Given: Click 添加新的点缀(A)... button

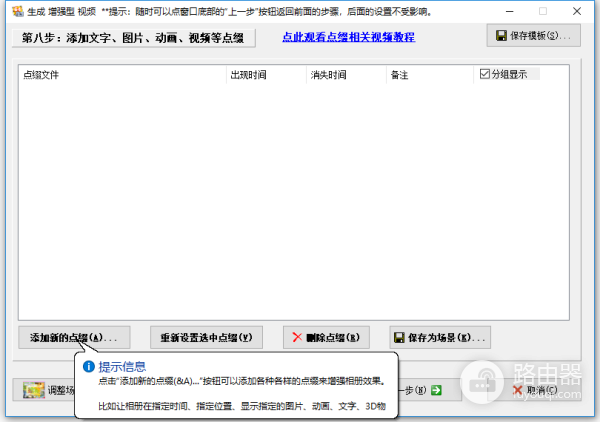Looking at the screenshot, I should pyautogui.click(x=74, y=337).
